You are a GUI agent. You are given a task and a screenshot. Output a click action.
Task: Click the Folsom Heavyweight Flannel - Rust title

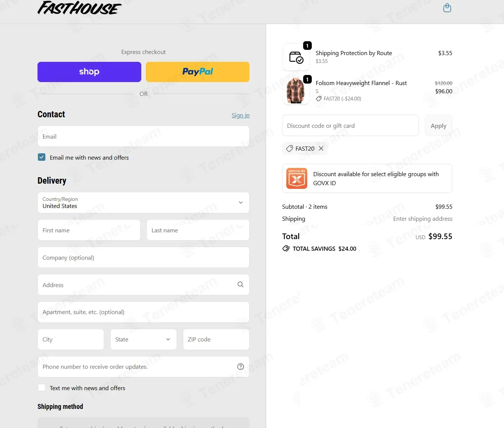tap(361, 83)
